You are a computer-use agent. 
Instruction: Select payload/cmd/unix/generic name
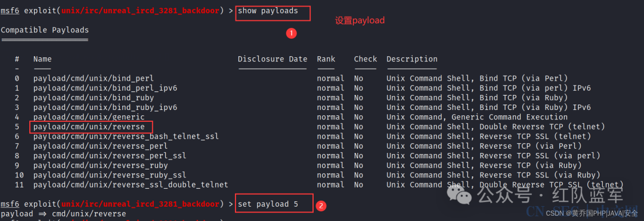coord(89,117)
